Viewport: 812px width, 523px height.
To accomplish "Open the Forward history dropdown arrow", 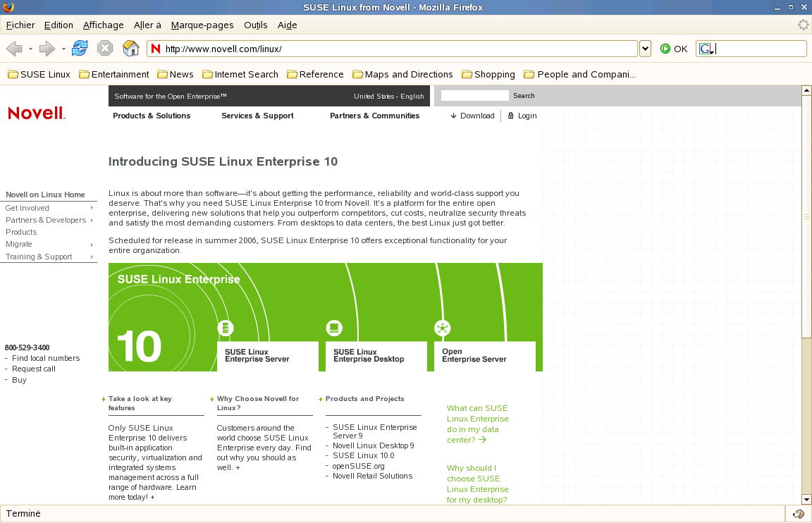I will 63,49.
